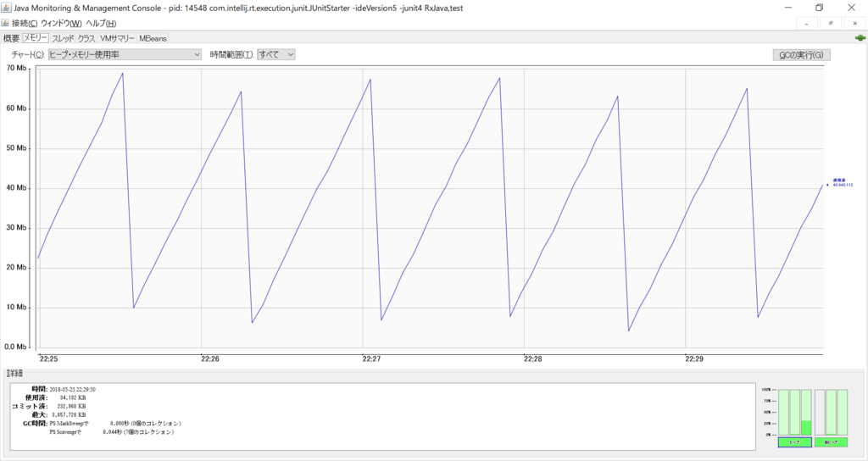868x461 pixels.
Task: Open the チャート heap memory usage dropdown
Action: click(125, 54)
